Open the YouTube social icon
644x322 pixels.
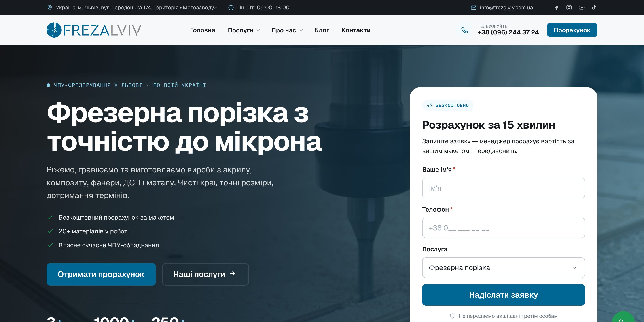[581, 8]
